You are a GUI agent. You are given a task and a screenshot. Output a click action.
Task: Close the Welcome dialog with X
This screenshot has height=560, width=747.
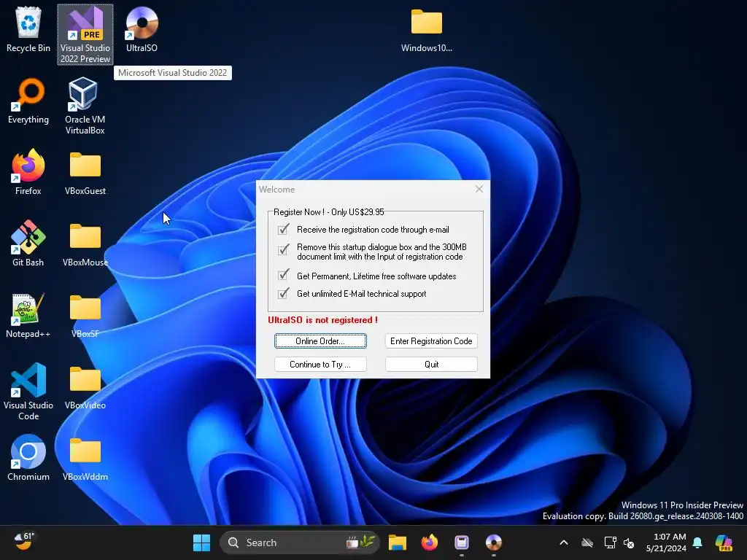click(x=479, y=189)
